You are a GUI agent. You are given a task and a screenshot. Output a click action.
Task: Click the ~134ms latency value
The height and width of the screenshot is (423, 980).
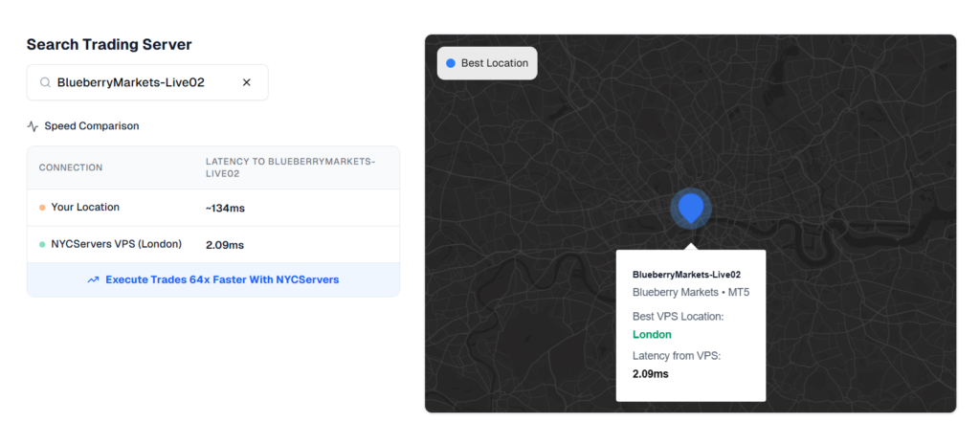(225, 209)
